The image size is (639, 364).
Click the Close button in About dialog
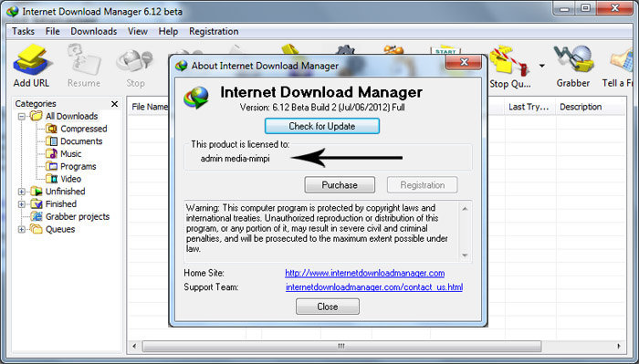pyautogui.click(x=328, y=307)
